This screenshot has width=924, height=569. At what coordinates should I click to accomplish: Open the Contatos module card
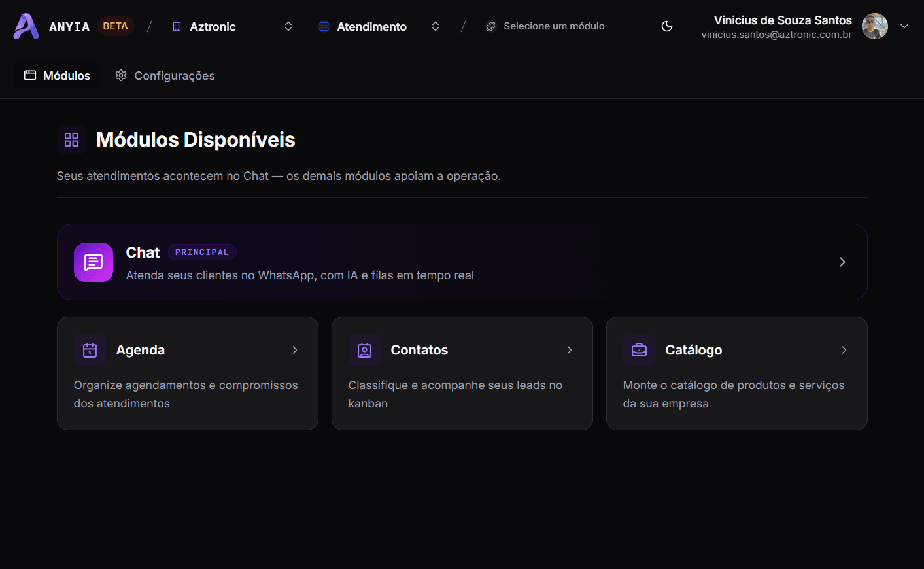point(462,373)
